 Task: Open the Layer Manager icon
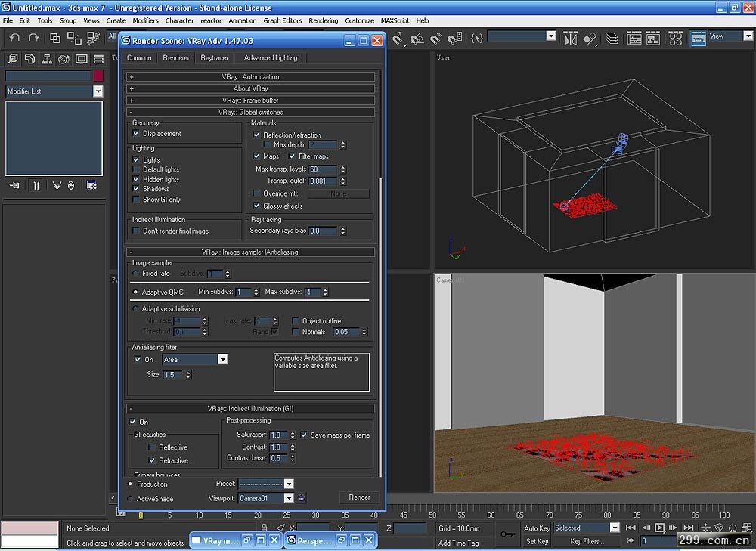[x=612, y=38]
